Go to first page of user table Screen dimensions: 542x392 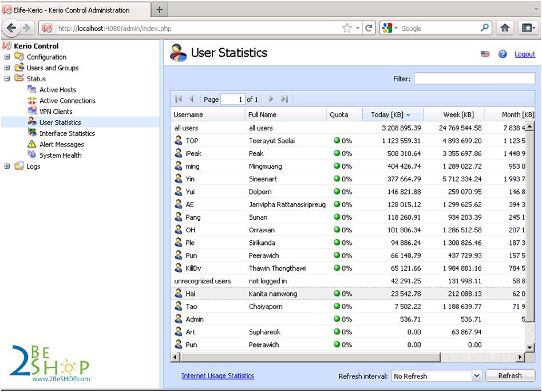(179, 99)
